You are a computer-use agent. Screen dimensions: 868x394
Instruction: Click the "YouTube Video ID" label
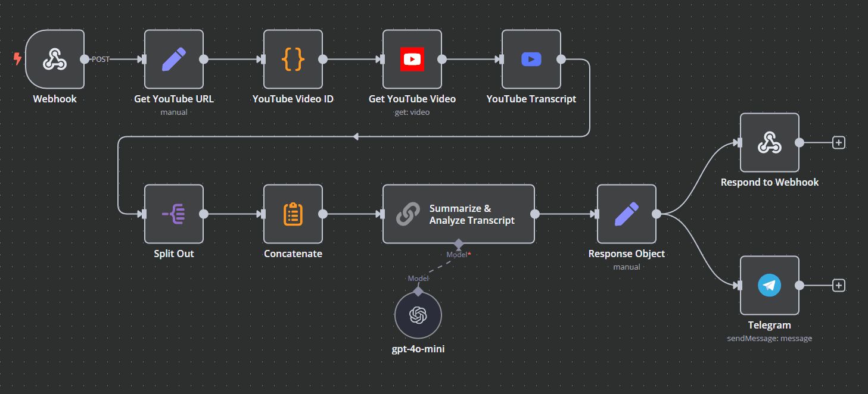click(293, 99)
